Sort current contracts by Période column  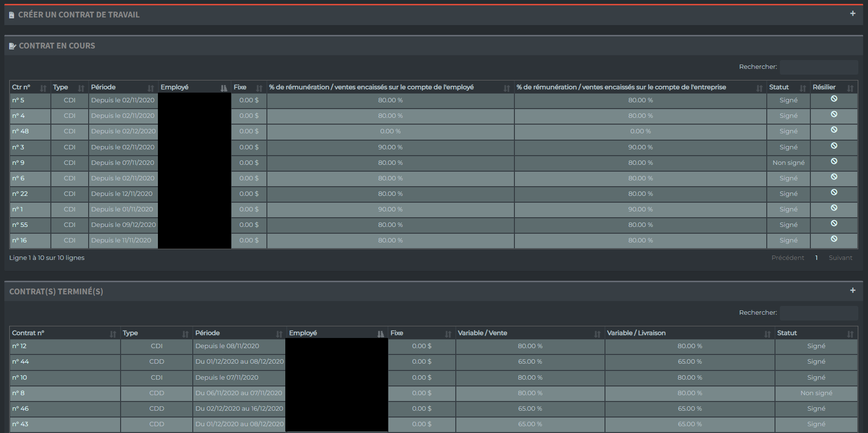tap(123, 87)
